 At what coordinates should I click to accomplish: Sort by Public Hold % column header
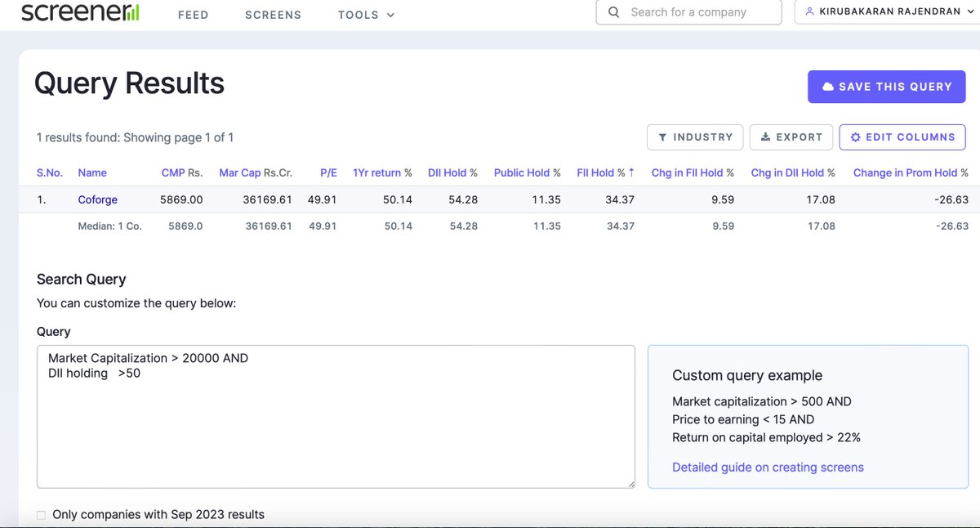click(x=528, y=173)
